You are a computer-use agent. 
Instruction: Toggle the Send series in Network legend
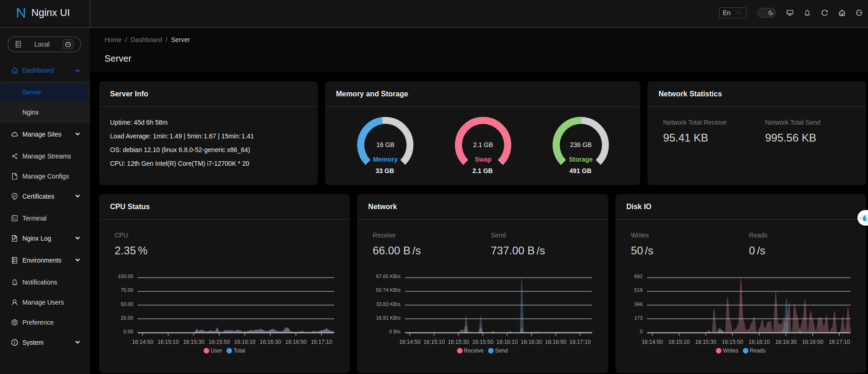coord(498,351)
